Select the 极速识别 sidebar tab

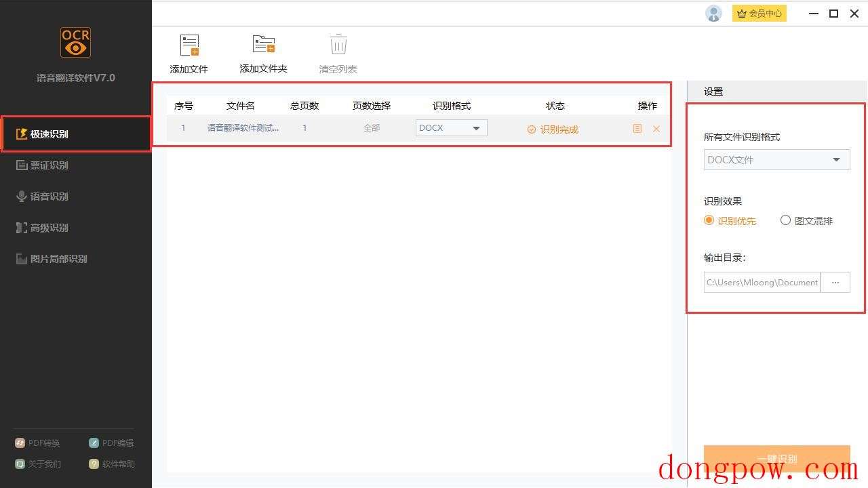pos(76,134)
